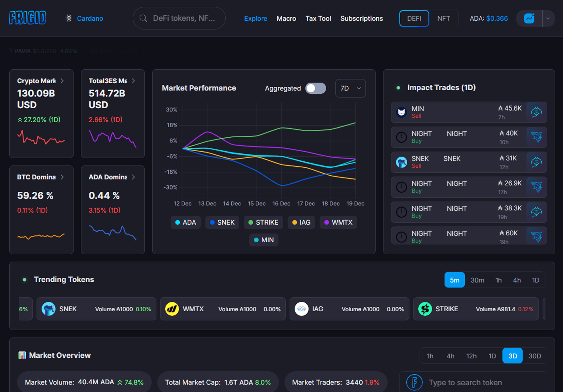Open the Macro menu
This screenshot has height=392, width=563.
tap(286, 18)
